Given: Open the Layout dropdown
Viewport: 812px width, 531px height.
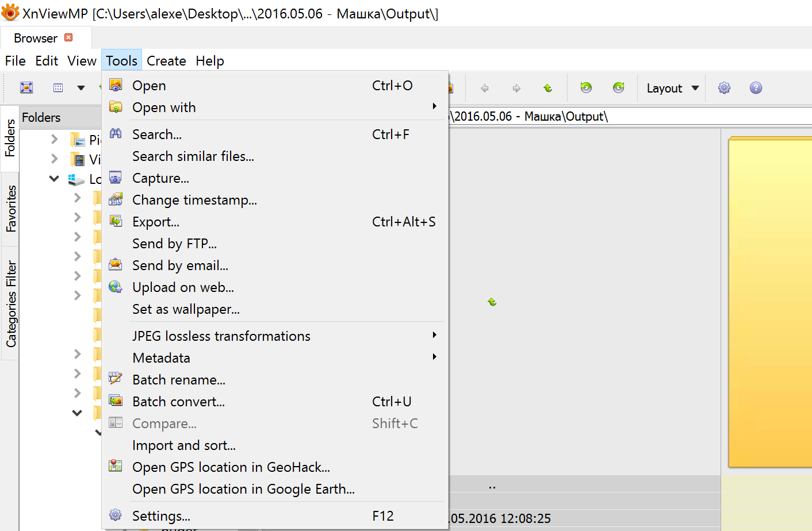Looking at the screenshot, I should [672, 88].
